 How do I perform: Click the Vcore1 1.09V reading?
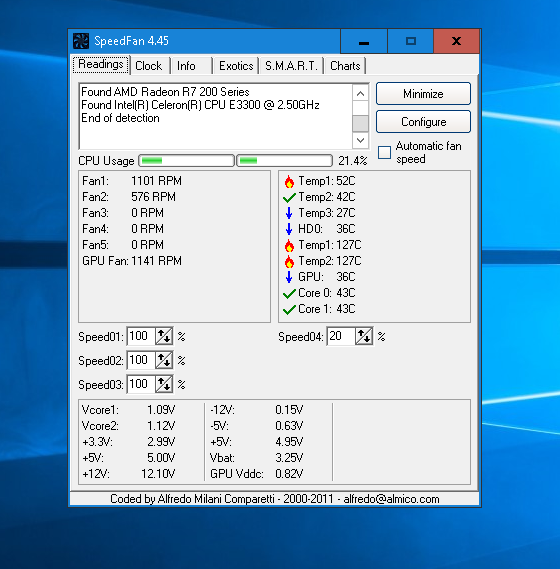(x=128, y=410)
